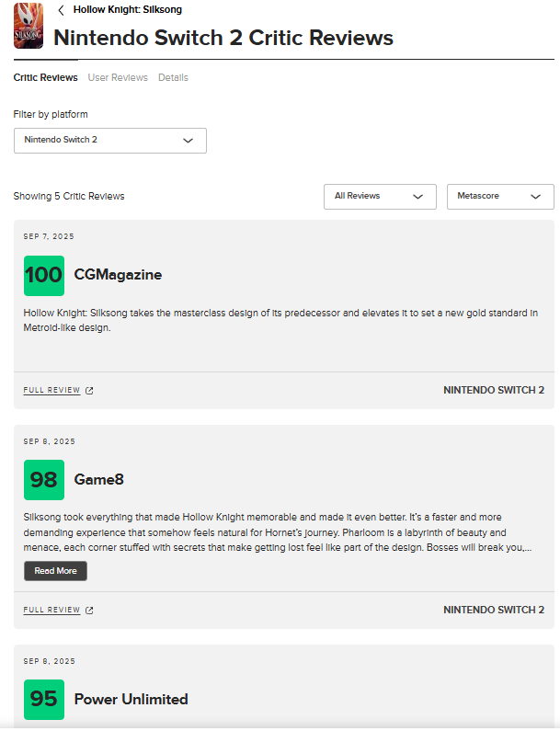Click the green 95 score badge
Image resolution: width=560 pixels, height=731 pixels.
point(44,699)
